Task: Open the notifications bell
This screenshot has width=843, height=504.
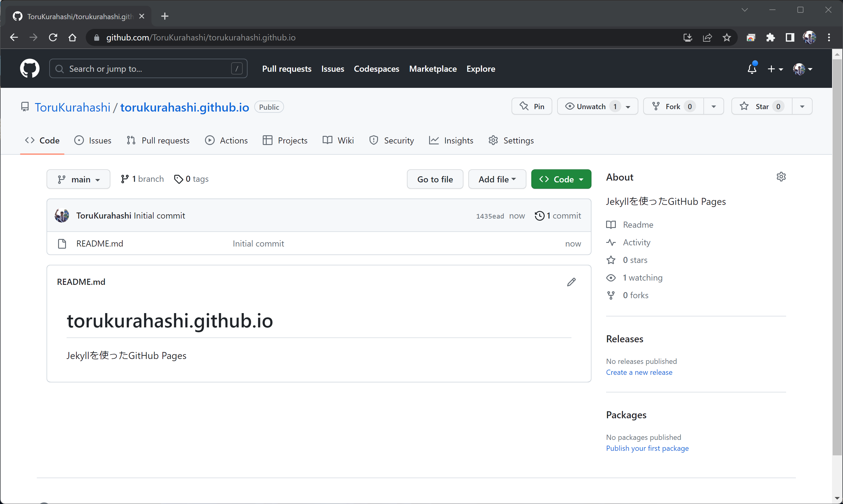Action: coord(752,69)
